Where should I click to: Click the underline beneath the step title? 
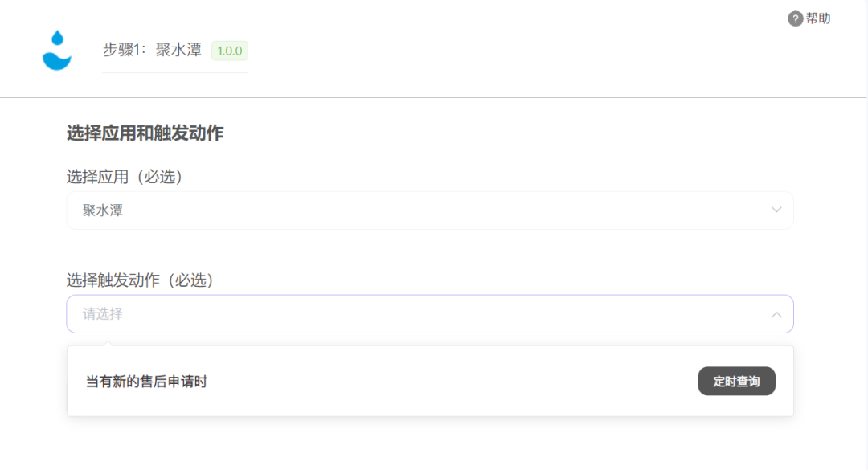[x=175, y=72]
